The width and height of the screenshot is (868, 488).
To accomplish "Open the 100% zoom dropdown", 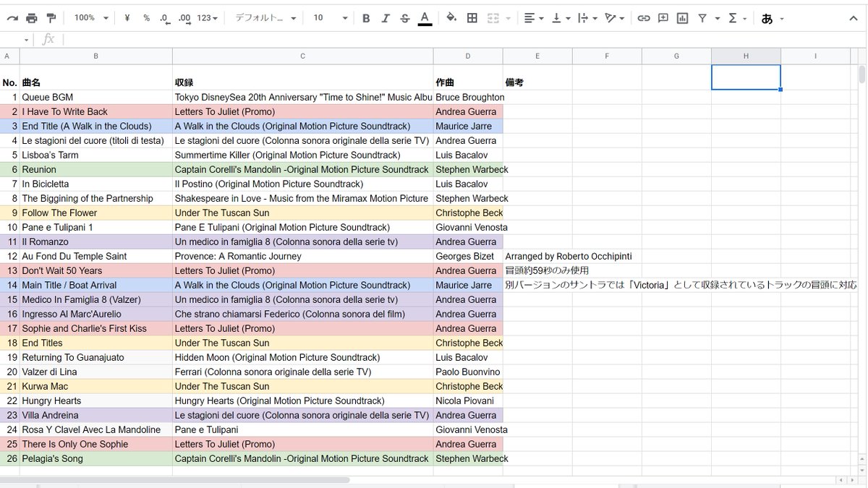I will (91, 18).
